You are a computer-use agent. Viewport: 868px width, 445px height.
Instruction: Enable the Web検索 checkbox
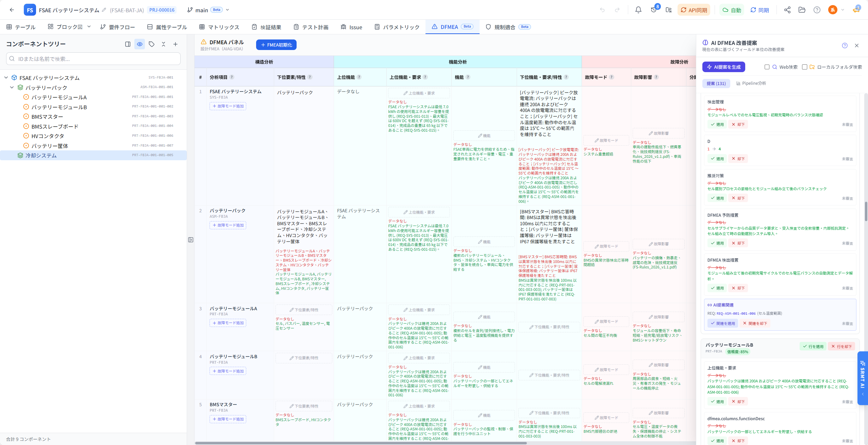pos(767,67)
